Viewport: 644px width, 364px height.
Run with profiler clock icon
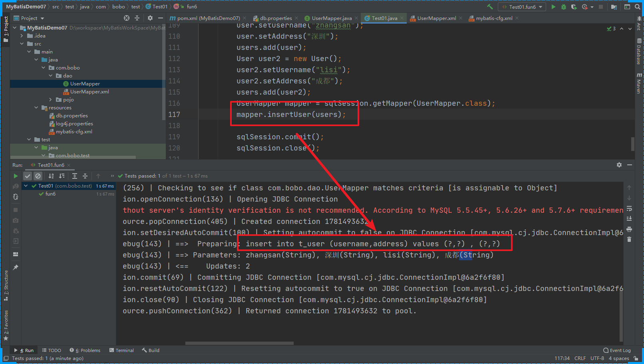585,7
